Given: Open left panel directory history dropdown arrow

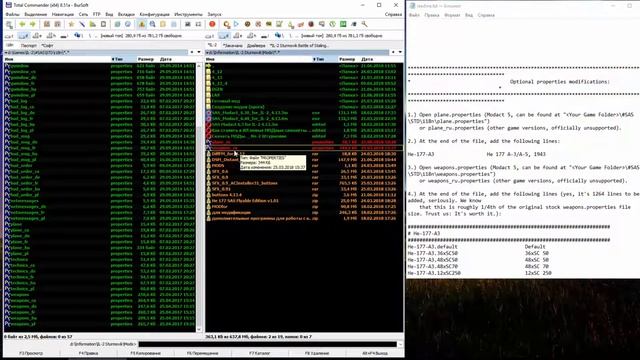Looking at the screenshot, I should coord(199,52).
